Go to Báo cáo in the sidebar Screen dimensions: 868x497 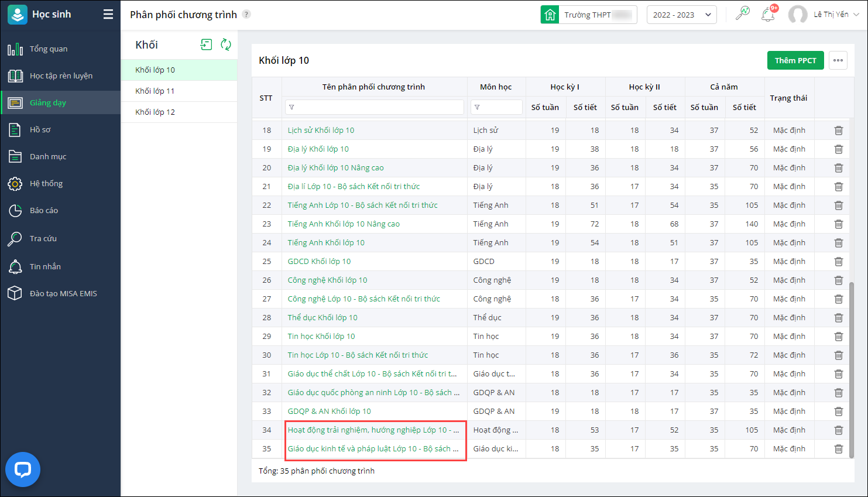pos(44,211)
